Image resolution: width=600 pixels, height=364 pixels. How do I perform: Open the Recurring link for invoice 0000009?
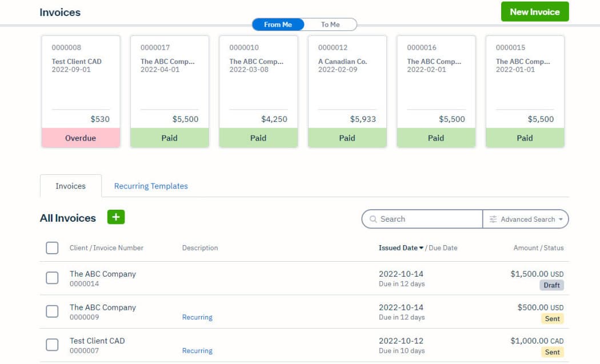pyautogui.click(x=197, y=317)
